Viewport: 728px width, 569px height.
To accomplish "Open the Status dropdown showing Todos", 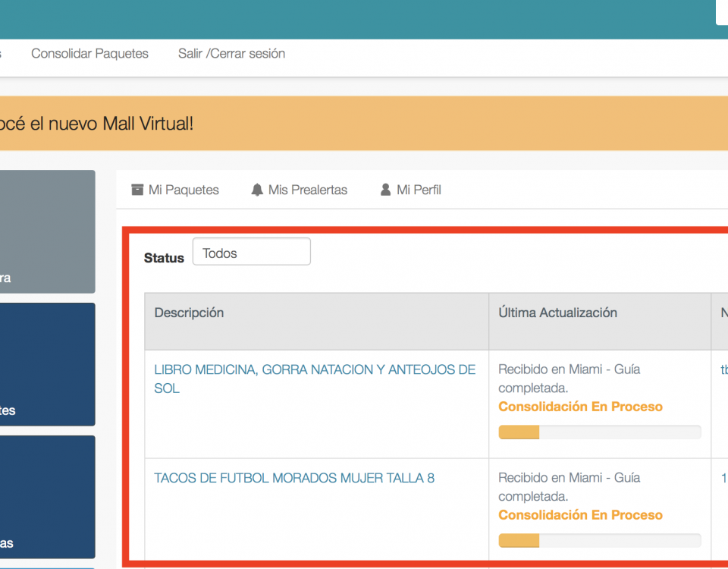I will point(252,252).
